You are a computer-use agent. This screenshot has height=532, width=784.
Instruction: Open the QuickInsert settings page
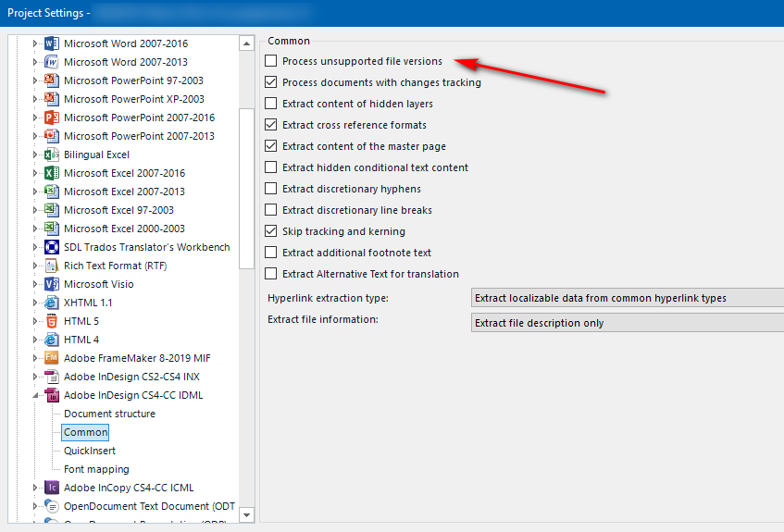coord(90,451)
